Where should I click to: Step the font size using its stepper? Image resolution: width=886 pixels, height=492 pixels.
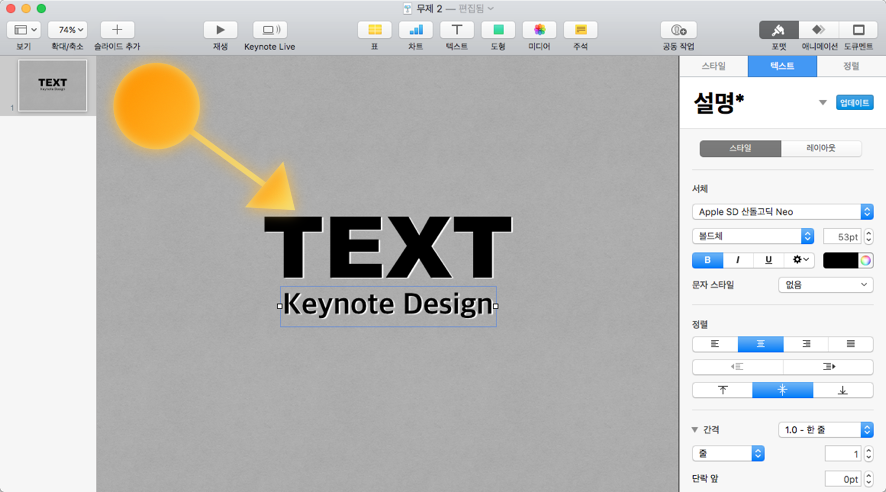pos(868,236)
